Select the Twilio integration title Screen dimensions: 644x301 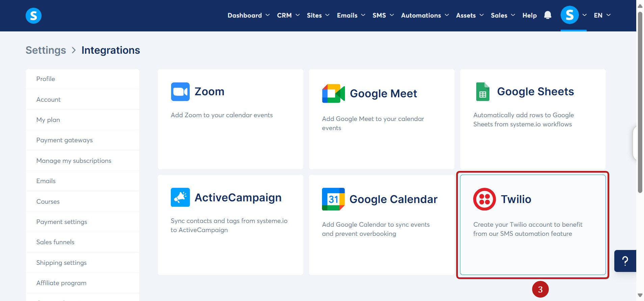point(516,199)
